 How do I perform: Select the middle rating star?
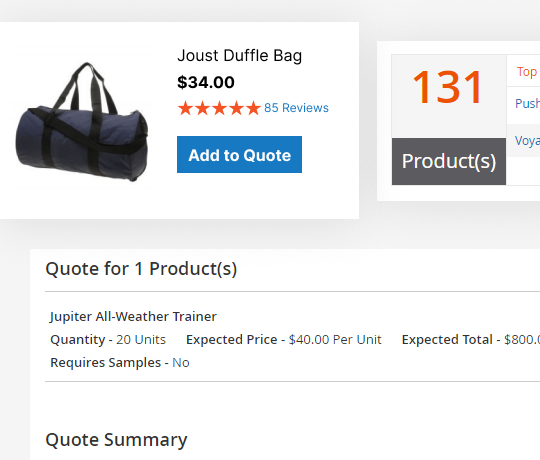coord(219,108)
